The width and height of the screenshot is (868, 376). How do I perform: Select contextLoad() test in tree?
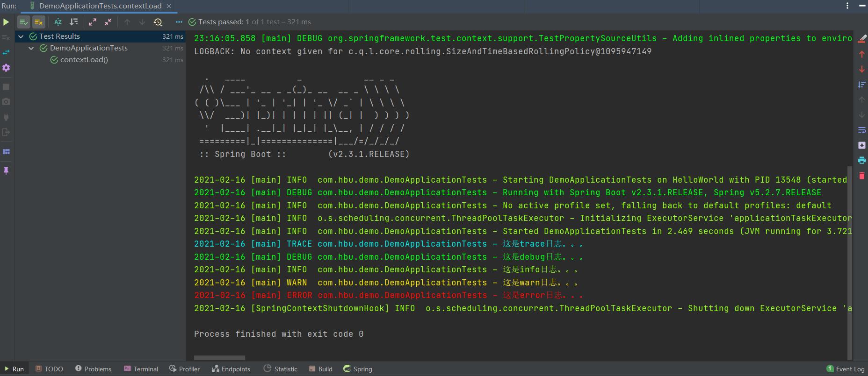101,60
